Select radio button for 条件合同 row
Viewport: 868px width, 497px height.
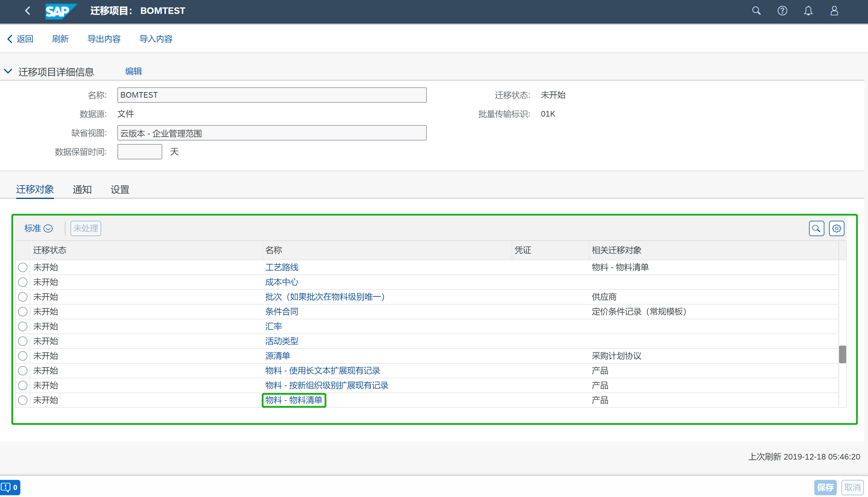pos(22,312)
